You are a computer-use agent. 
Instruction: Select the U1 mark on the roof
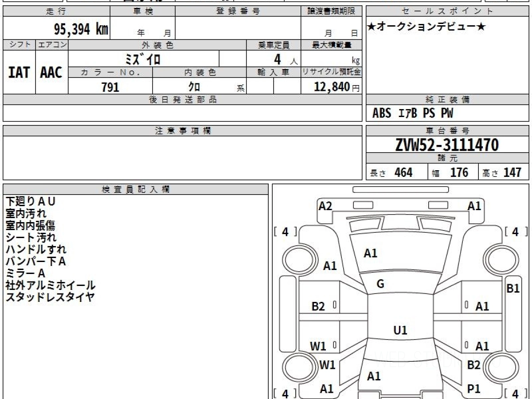tap(400, 330)
